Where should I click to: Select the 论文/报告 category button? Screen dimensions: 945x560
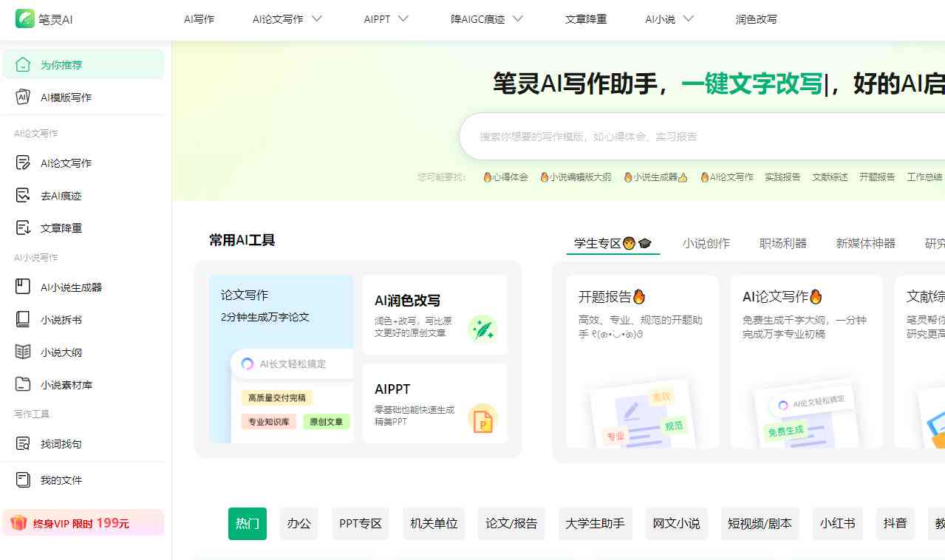tap(511, 524)
